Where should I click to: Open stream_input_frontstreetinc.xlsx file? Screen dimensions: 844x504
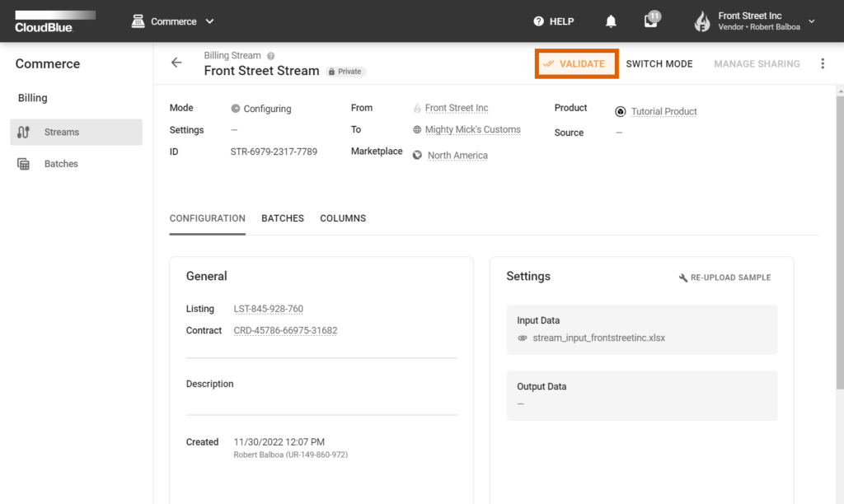pyautogui.click(x=598, y=338)
